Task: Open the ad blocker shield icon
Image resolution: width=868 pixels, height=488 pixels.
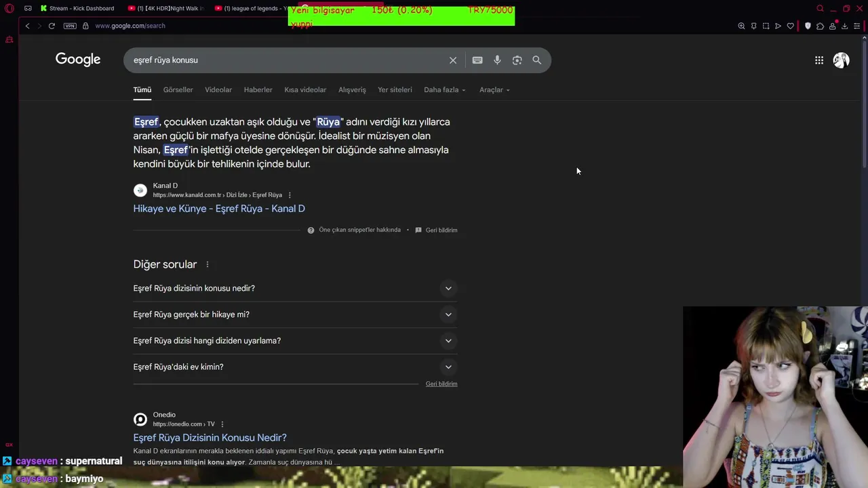Action: coord(808,26)
